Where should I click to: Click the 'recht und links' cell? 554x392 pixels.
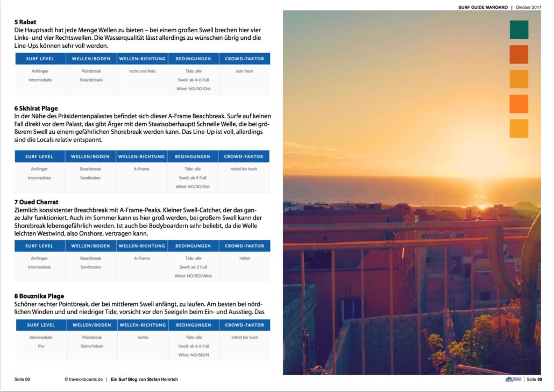[x=143, y=71]
